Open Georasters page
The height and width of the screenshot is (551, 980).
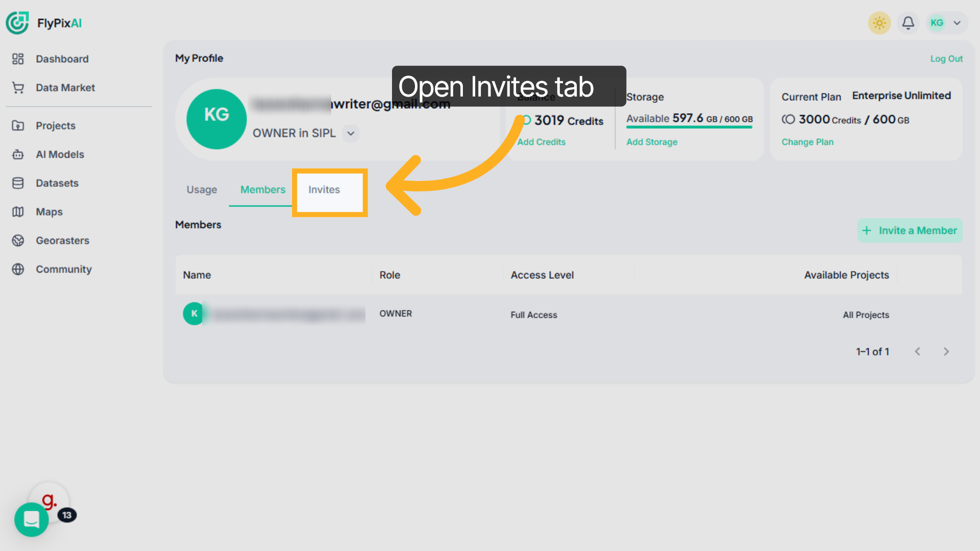[x=62, y=241]
